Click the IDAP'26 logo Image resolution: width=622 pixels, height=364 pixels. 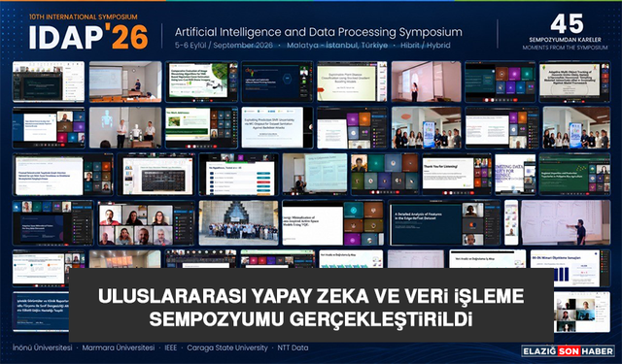[88, 37]
